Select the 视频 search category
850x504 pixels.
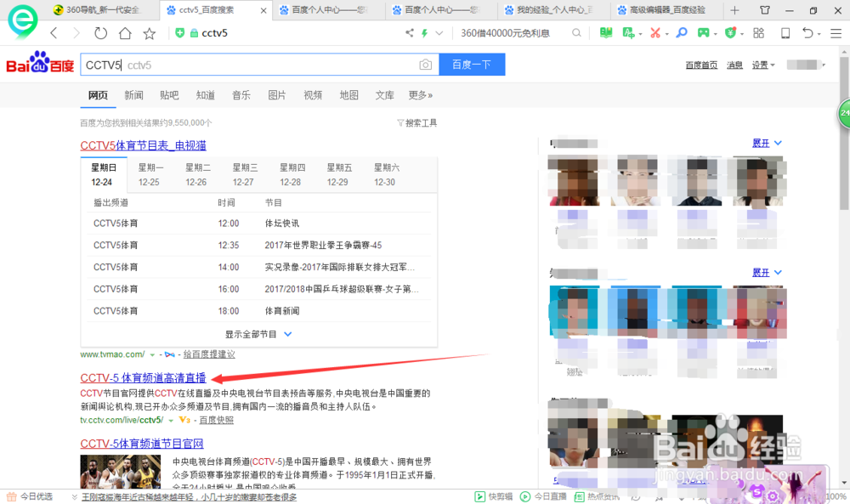coord(313,95)
